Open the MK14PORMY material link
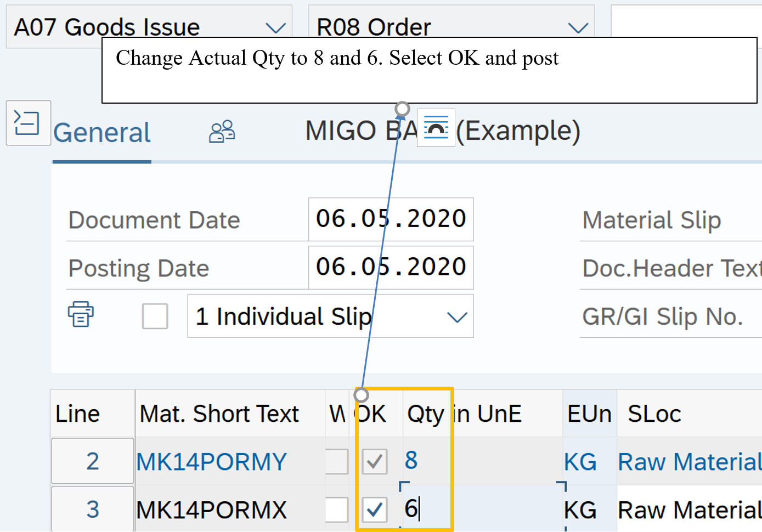Viewport: 762px width, 532px height. point(212,462)
